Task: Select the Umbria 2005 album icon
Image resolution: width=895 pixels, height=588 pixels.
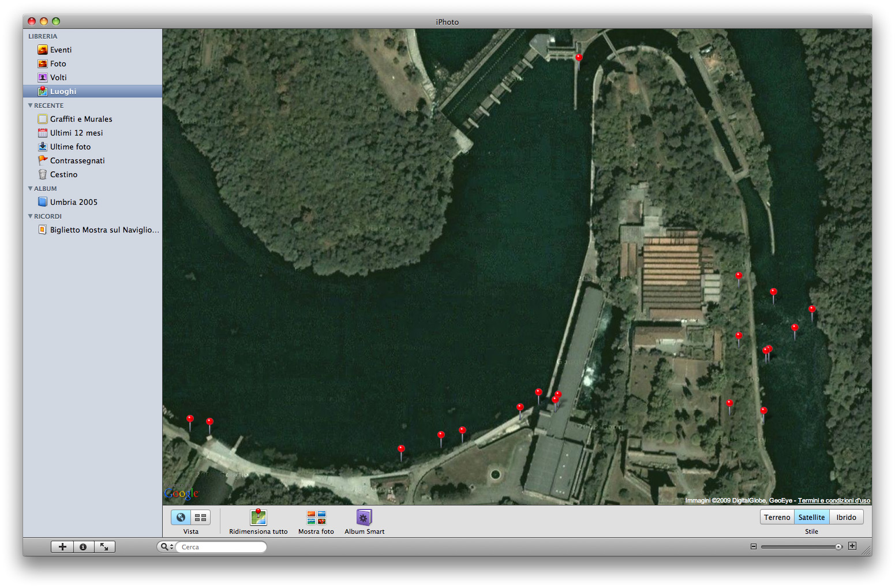Action: point(43,202)
